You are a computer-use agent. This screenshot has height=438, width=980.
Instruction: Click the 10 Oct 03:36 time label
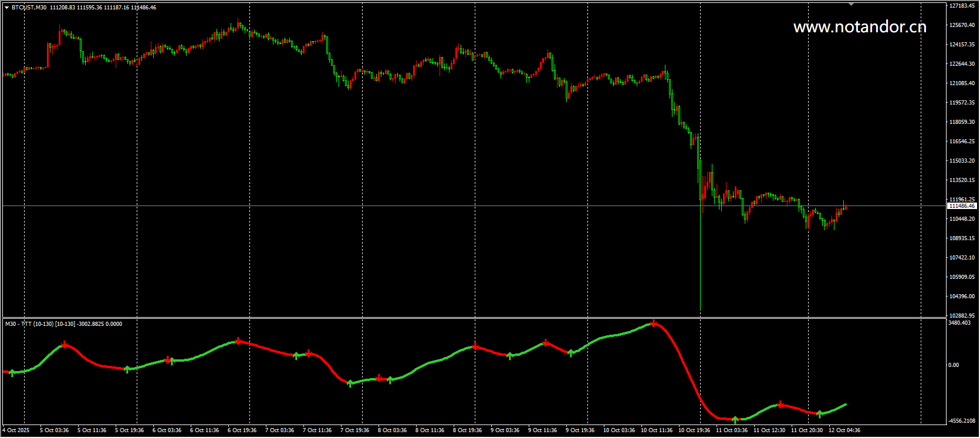(x=619, y=430)
